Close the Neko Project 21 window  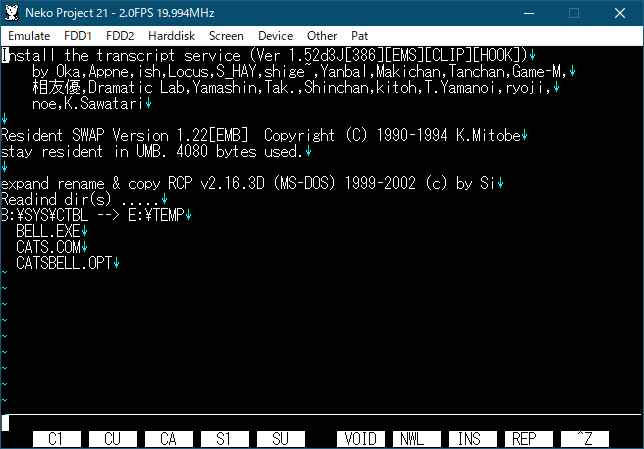point(620,13)
